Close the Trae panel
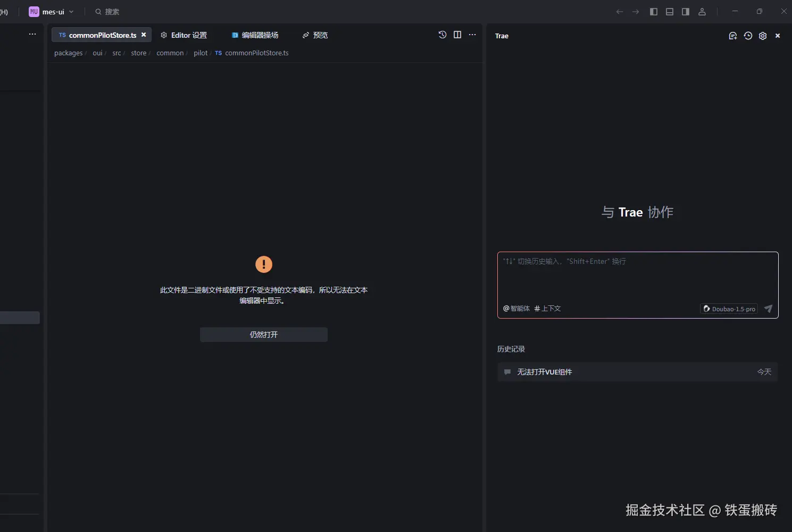The height and width of the screenshot is (532, 792). click(x=778, y=36)
